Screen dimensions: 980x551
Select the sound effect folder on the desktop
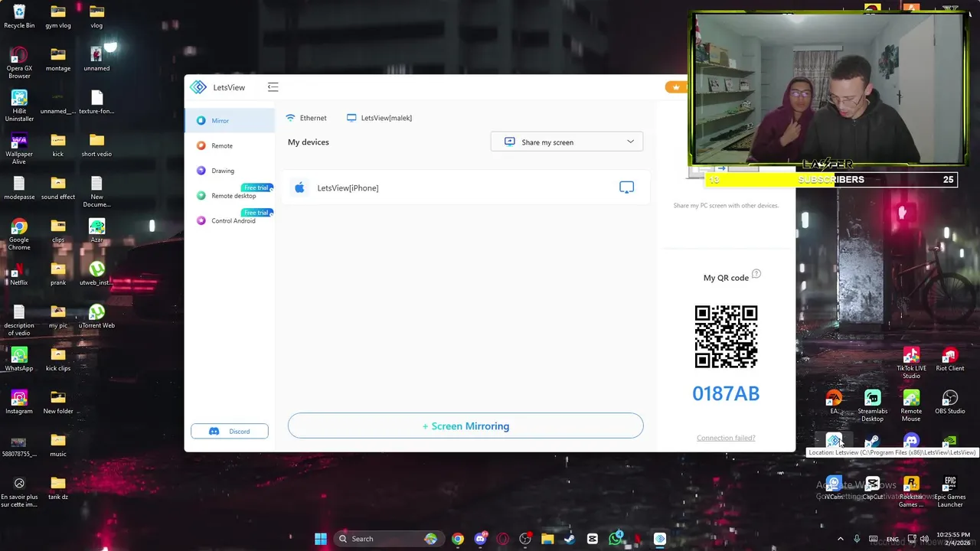(58, 188)
